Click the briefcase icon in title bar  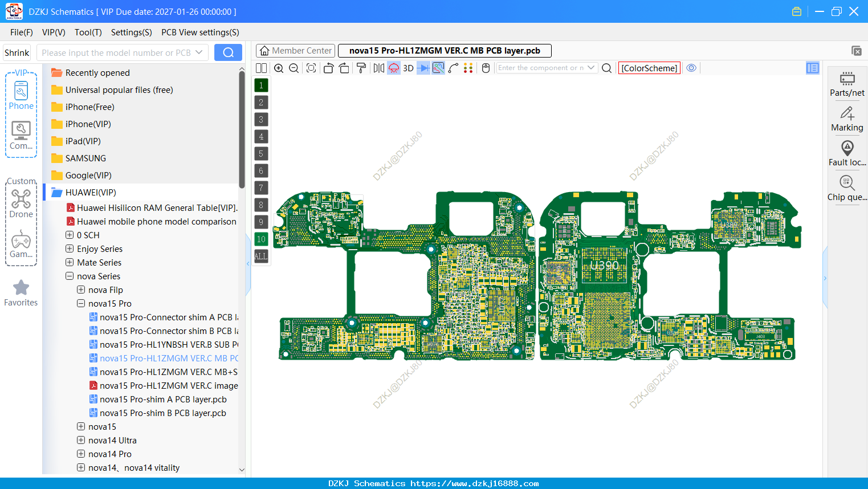click(797, 11)
